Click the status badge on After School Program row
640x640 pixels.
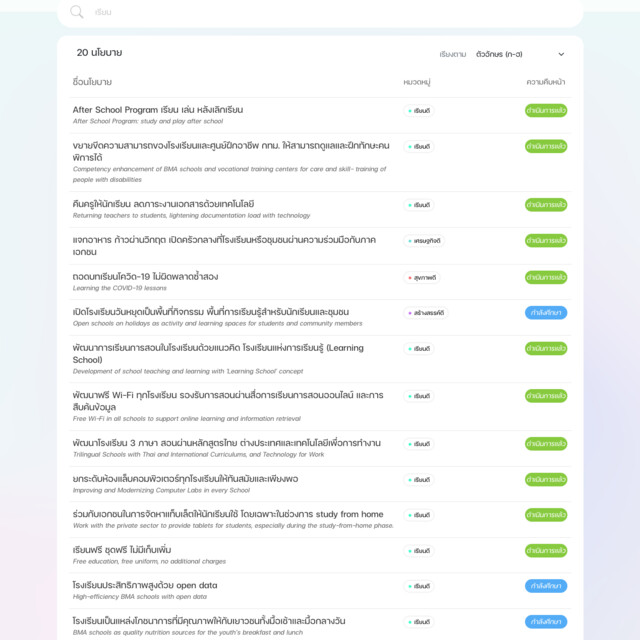(545, 111)
